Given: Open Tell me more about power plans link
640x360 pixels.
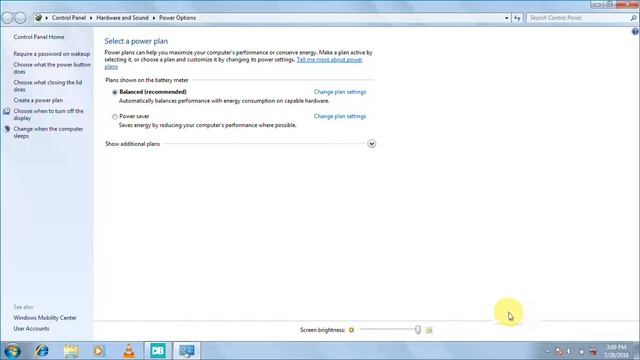Looking at the screenshot, I should point(329,60).
